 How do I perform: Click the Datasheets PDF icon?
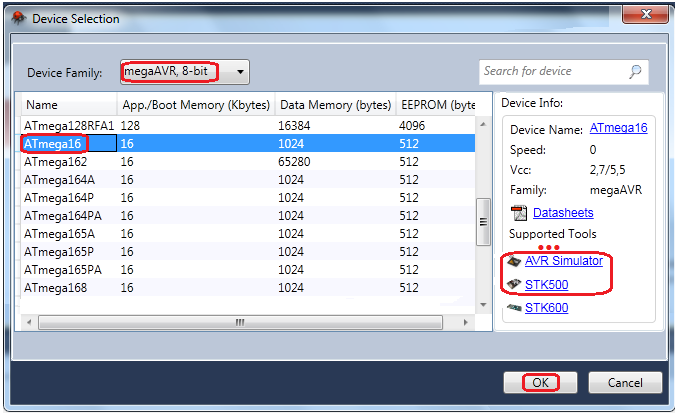[x=519, y=213]
